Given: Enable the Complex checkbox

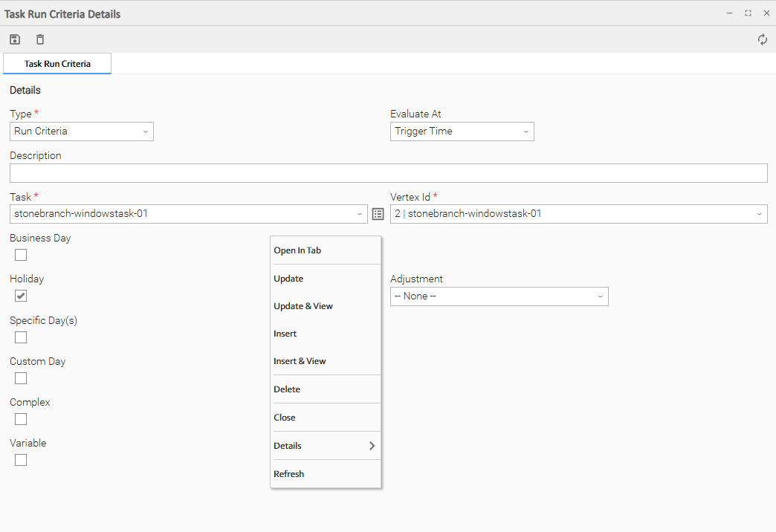Looking at the screenshot, I should tap(21, 419).
